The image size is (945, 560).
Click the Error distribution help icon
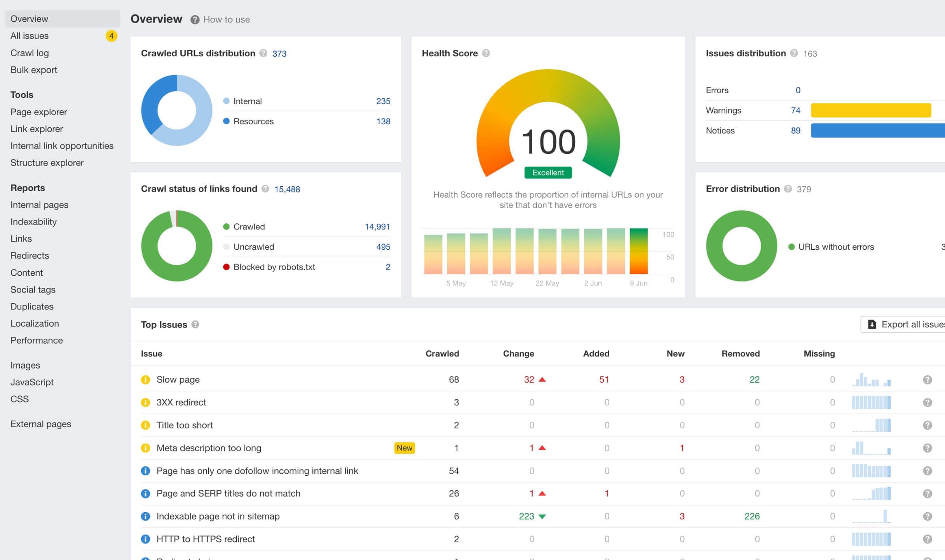click(788, 189)
